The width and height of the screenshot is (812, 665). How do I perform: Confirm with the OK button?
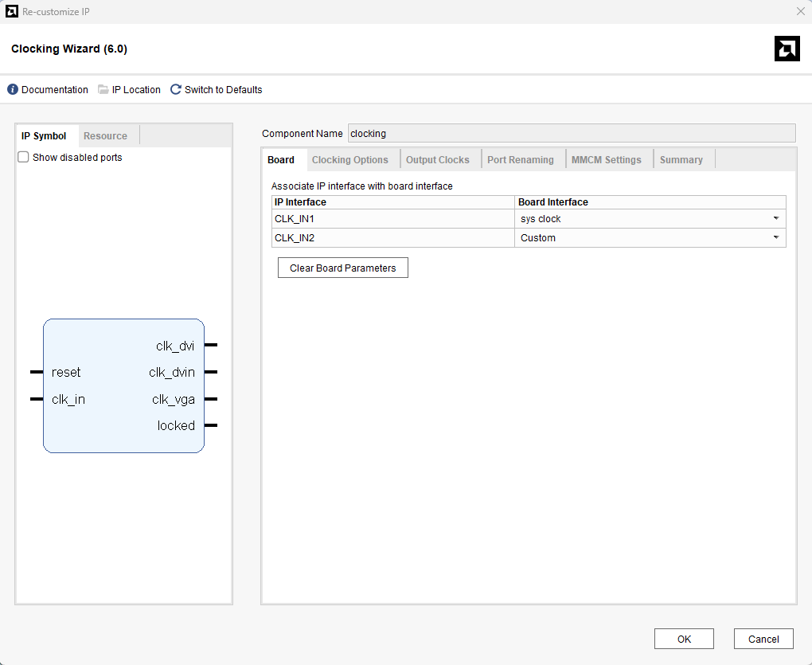[684, 639]
